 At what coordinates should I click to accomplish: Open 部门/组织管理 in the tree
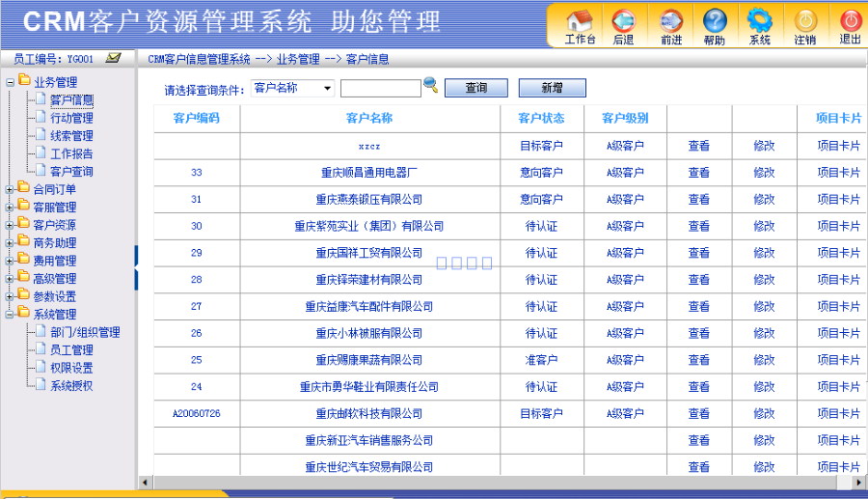pyautogui.click(x=85, y=332)
